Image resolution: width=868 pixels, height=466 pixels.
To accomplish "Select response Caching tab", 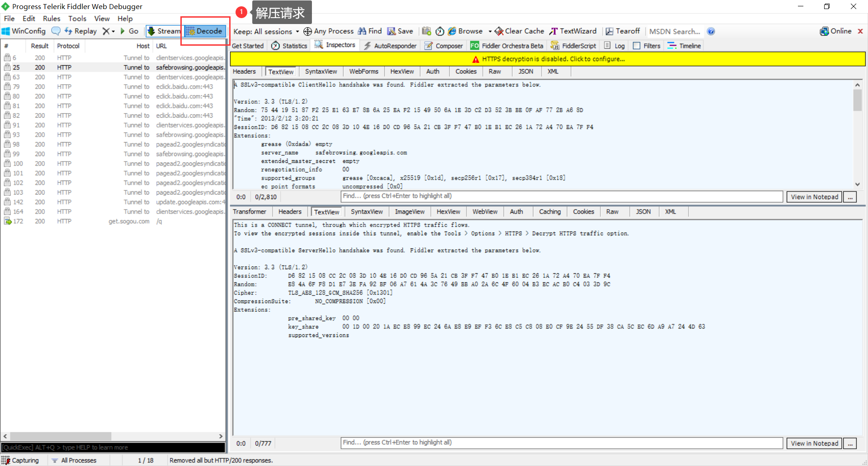I will [x=550, y=212].
